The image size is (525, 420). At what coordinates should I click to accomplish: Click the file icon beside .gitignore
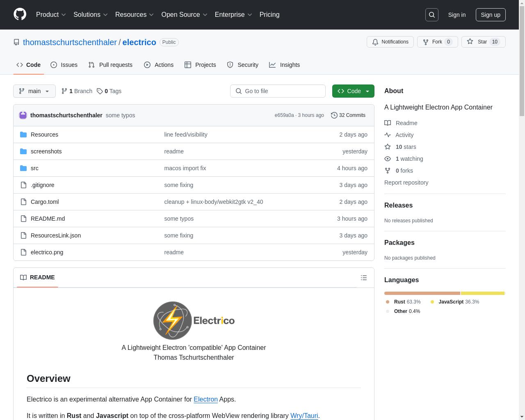(x=23, y=185)
